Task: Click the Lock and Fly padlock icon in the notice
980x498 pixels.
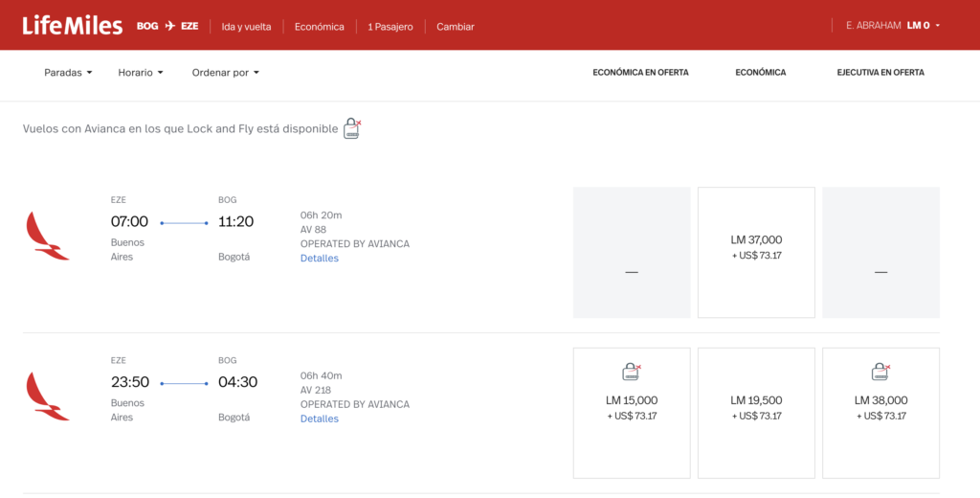Action: [352, 128]
